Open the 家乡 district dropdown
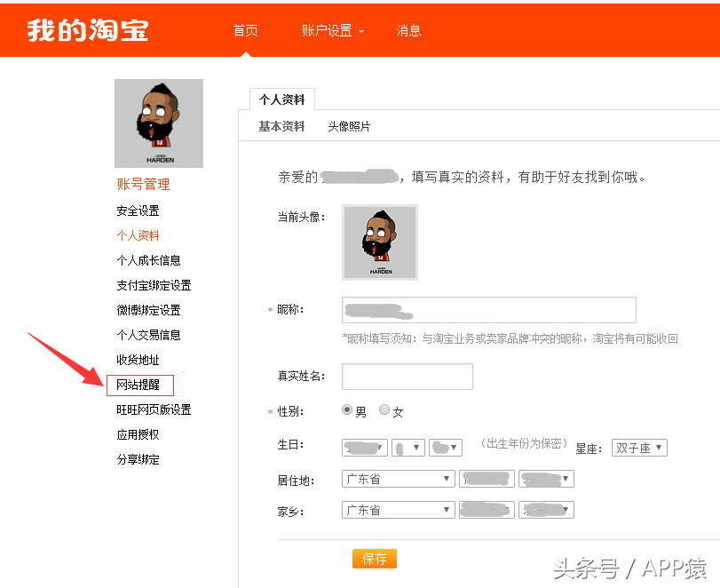Viewport: 720px width, 588px height. tap(546, 510)
